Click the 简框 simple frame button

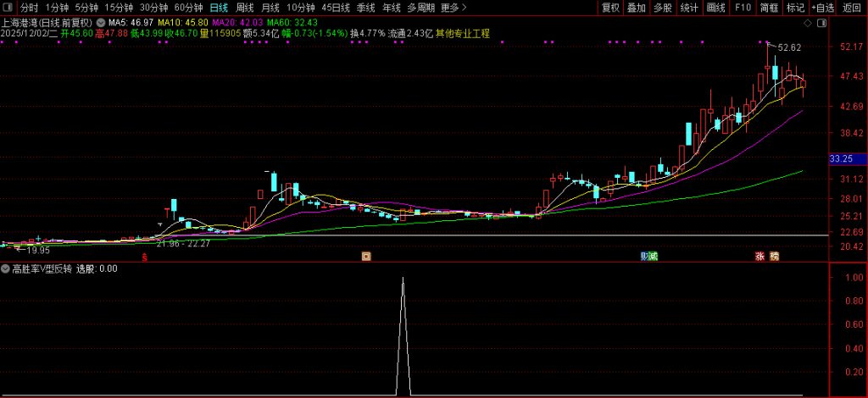768,8
